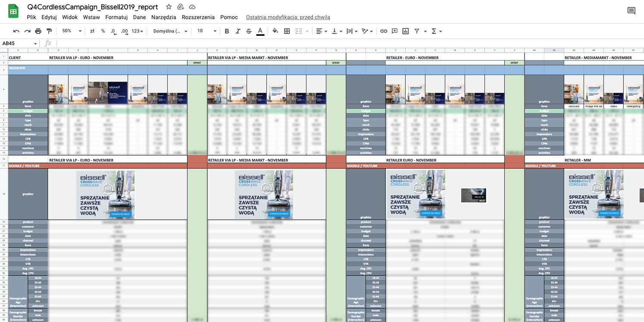The image size is (644, 322).
Task: Click the print icon
Action: (38, 31)
